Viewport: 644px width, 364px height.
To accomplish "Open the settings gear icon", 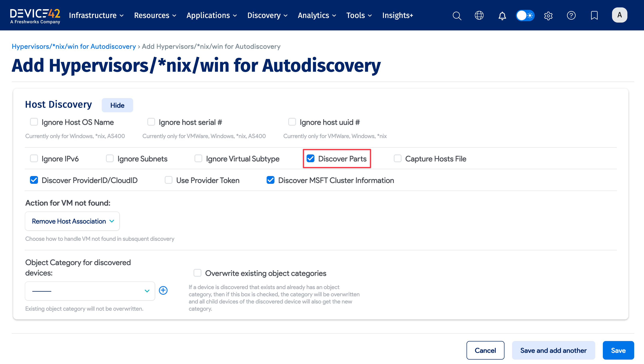I will (548, 16).
